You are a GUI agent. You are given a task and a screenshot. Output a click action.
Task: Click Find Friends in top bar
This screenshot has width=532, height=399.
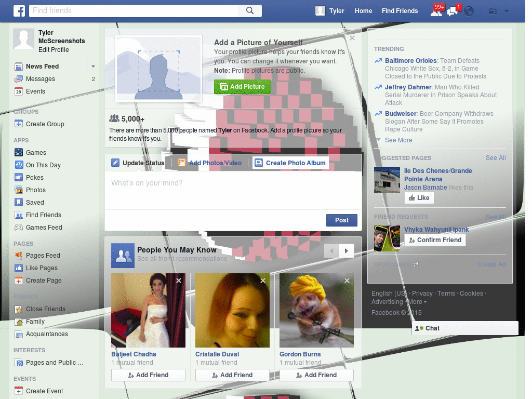[400, 11]
